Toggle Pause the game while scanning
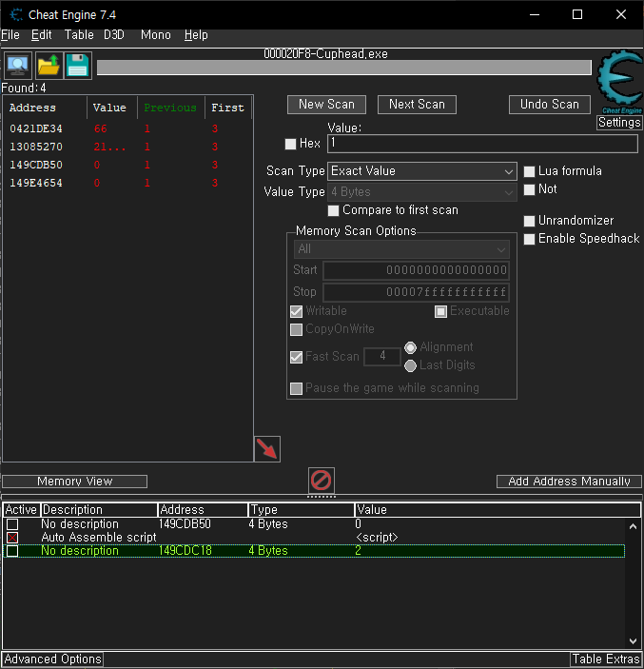This screenshot has width=644, height=669. tap(297, 388)
